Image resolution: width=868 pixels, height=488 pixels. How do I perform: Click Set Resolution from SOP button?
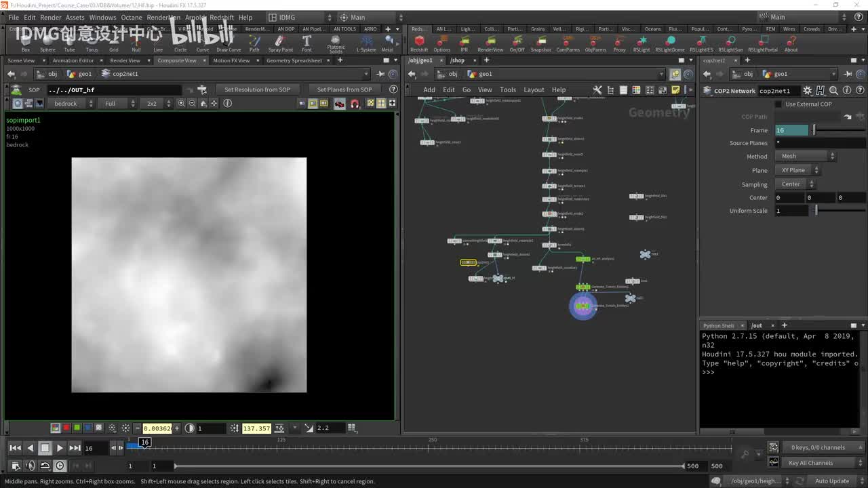pyautogui.click(x=257, y=89)
